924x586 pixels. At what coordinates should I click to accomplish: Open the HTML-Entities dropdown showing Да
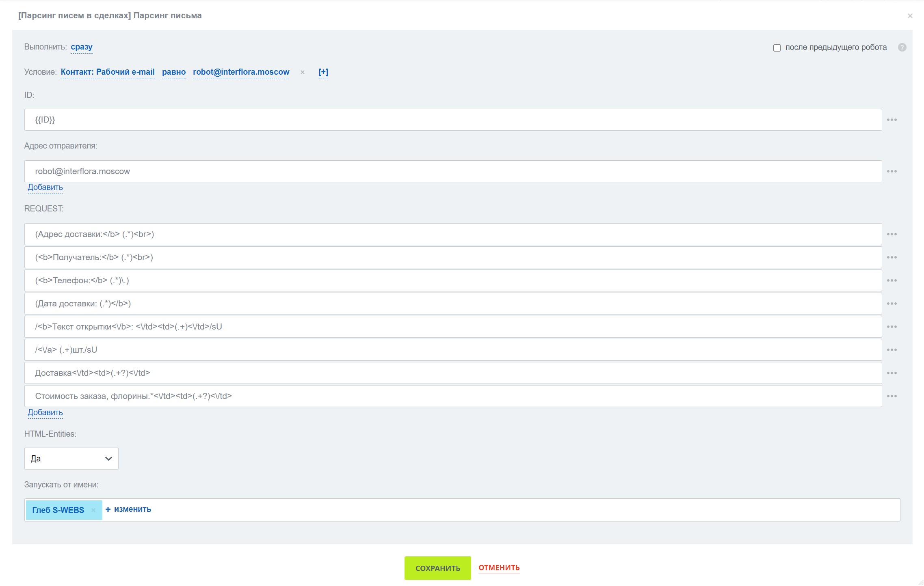click(x=71, y=459)
